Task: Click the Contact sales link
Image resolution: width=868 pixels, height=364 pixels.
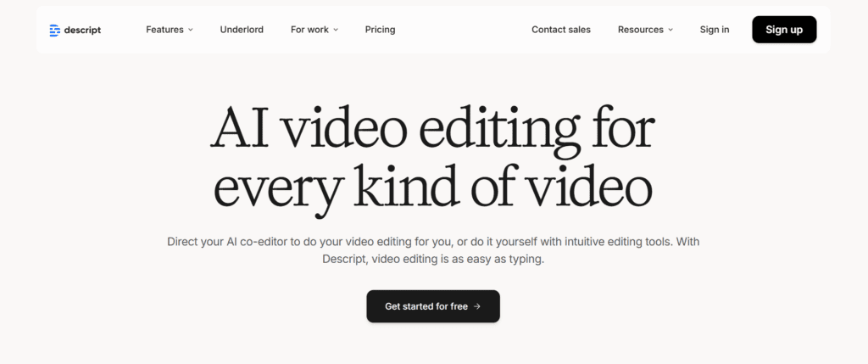Action: coord(560,30)
